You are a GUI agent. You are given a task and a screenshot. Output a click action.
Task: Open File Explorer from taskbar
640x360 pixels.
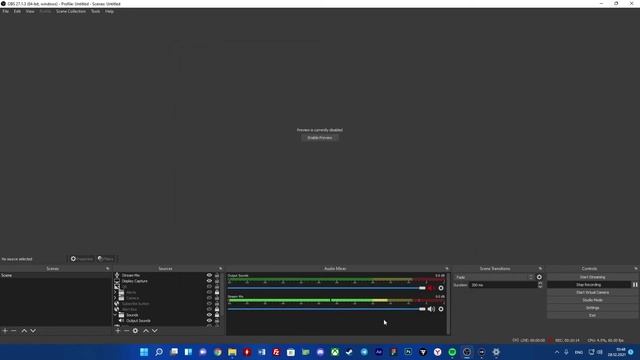pyautogui.click(x=232, y=352)
